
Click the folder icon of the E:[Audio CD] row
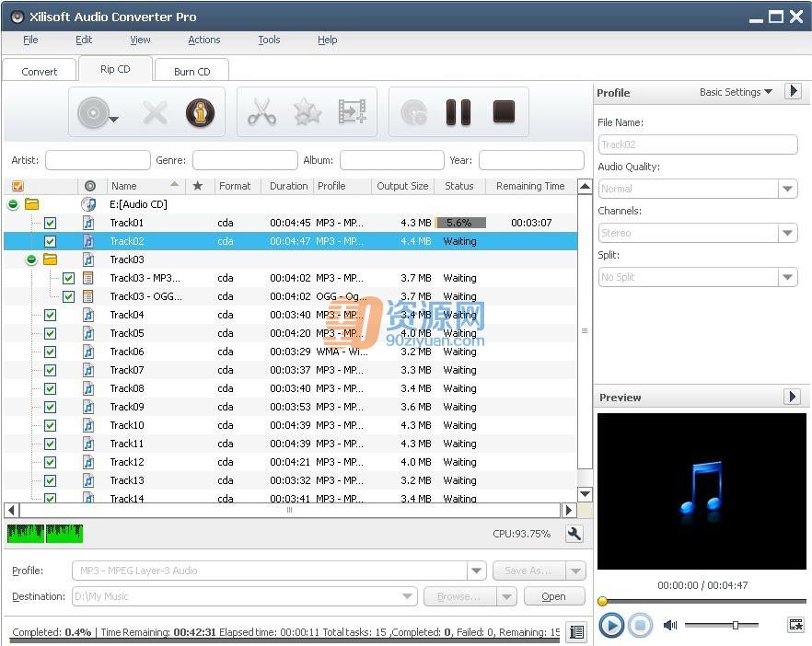coord(31,204)
